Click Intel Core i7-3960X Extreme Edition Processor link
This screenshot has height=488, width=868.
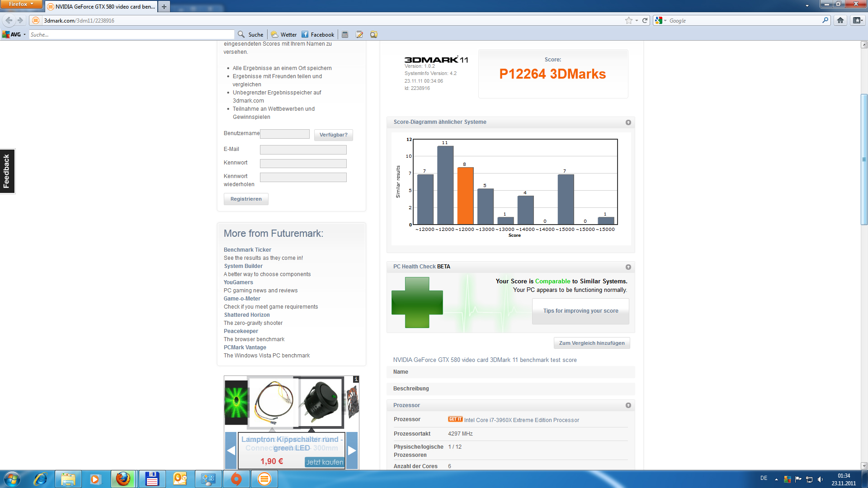pos(521,420)
